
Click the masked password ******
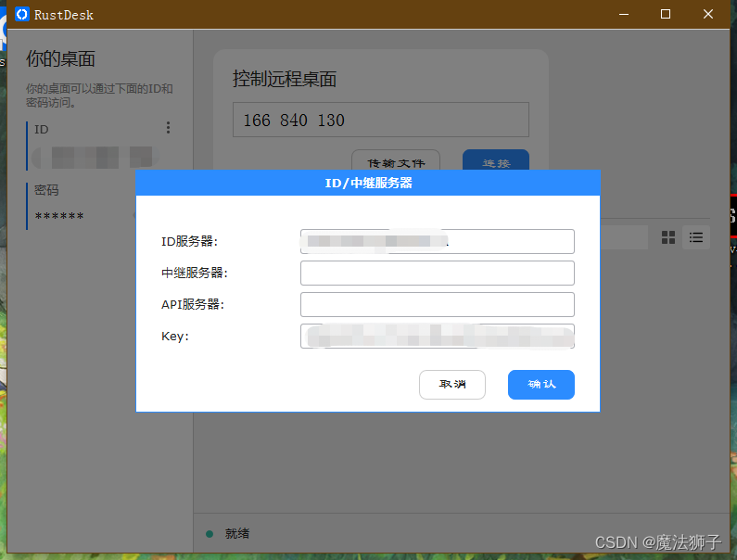pos(59,217)
